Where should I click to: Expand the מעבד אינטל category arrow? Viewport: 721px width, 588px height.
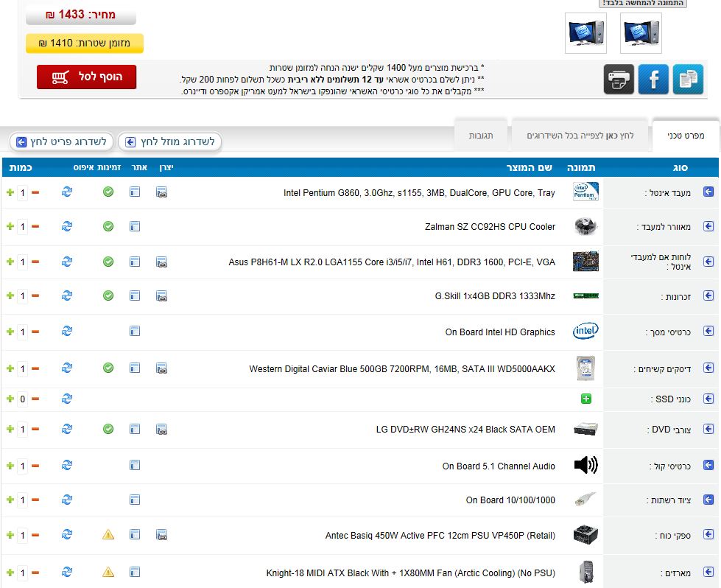[708, 192]
